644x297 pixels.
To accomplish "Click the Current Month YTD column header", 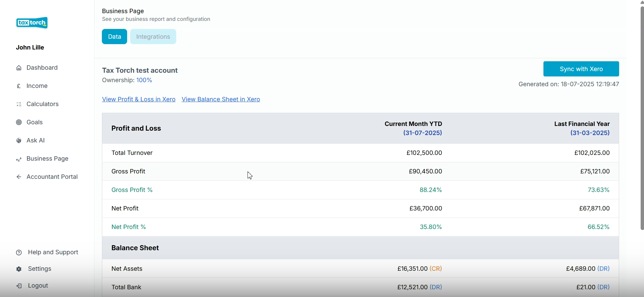I will click(413, 129).
